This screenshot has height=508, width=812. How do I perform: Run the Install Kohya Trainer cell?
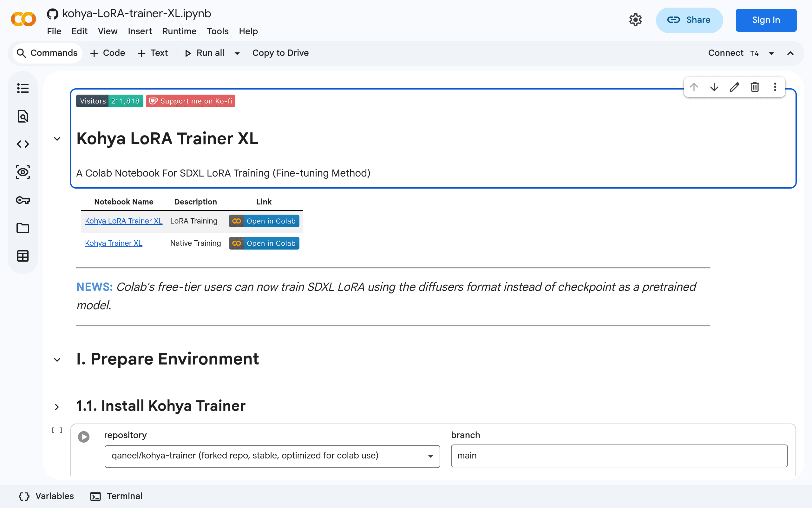83,437
